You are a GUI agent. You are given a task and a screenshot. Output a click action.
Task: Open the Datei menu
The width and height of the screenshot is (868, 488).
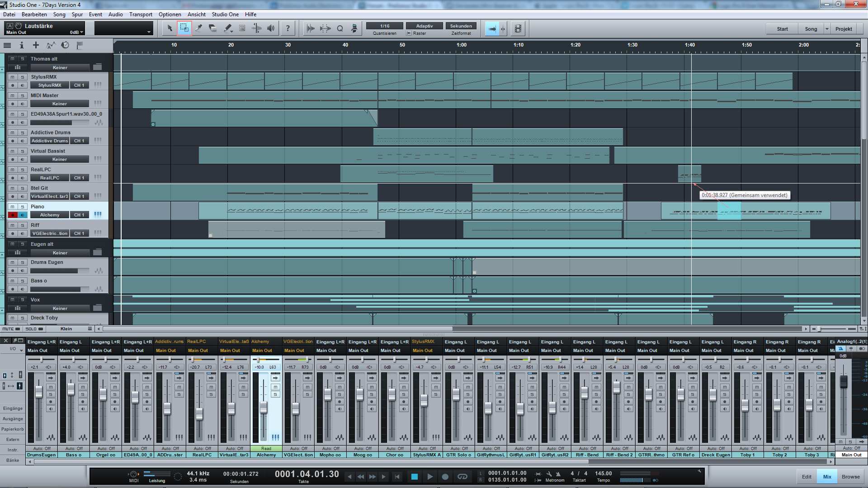coord(9,14)
